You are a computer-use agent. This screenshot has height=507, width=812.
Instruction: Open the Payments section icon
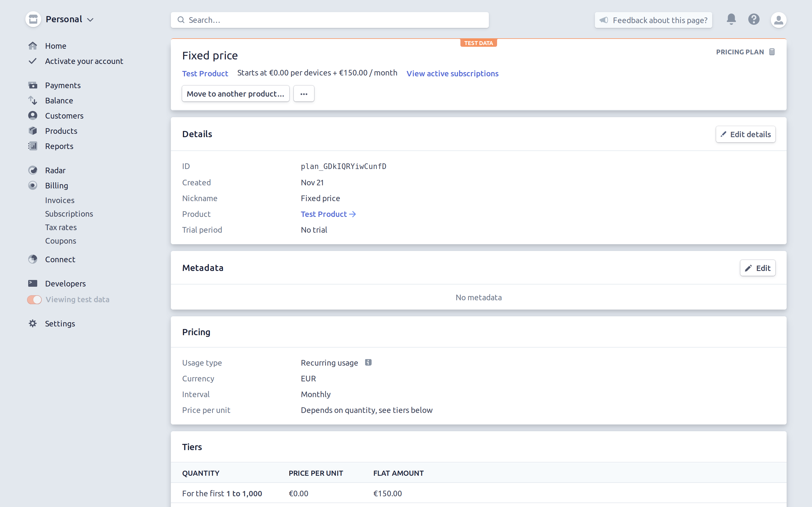click(33, 85)
